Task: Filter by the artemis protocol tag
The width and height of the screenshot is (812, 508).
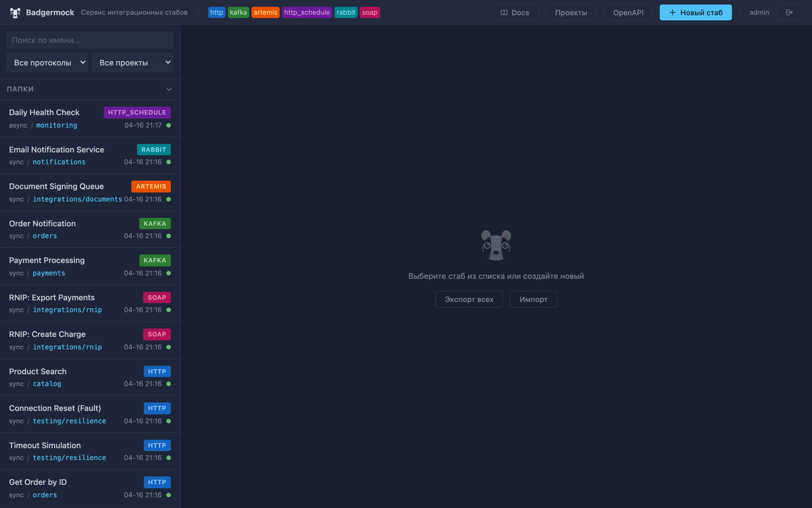Action: 265,12
